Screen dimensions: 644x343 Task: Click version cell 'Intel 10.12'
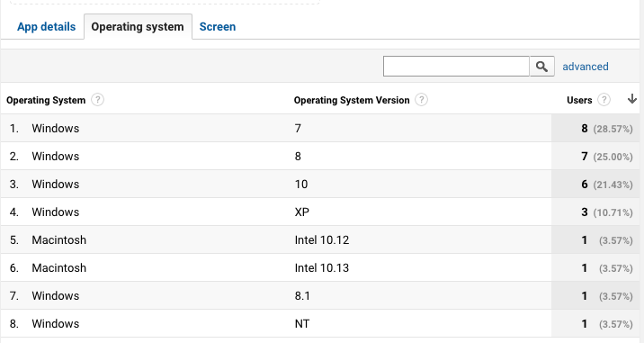coord(322,240)
